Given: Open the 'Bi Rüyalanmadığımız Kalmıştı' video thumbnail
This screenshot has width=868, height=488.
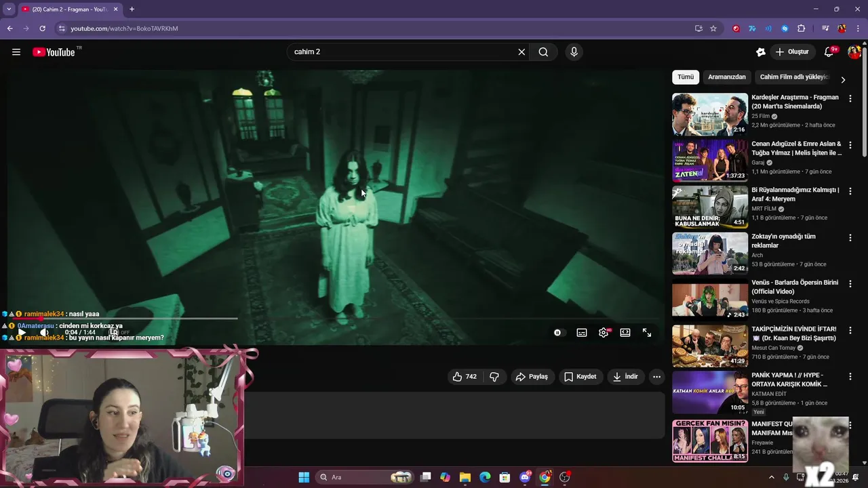Looking at the screenshot, I should 710,207.
